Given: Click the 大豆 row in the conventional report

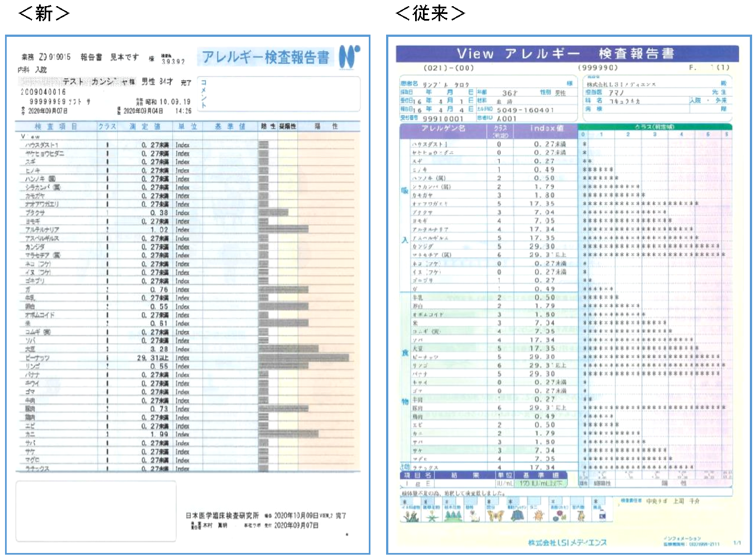Looking at the screenshot, I should 566,348.
